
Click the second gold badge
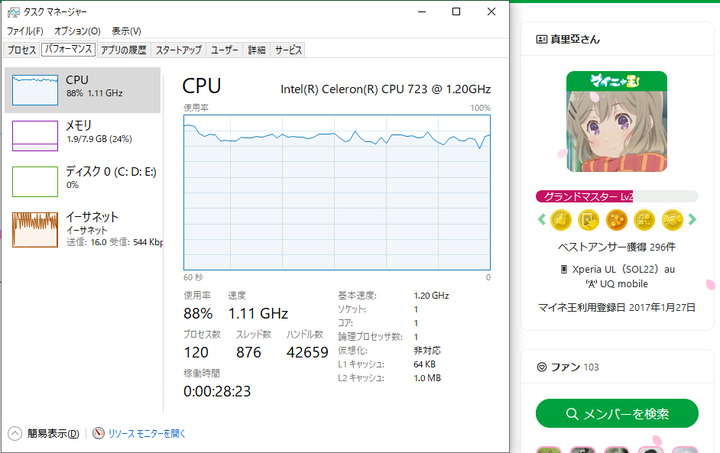[x=588, y=220]
